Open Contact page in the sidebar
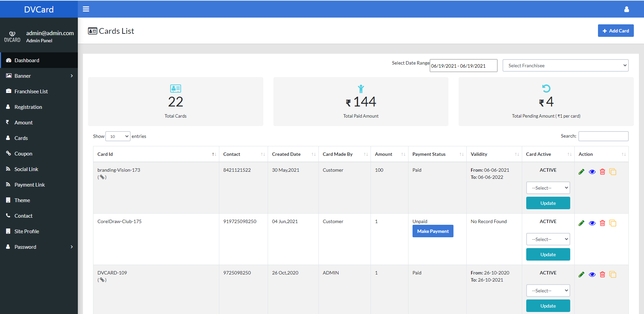This screenshot has height=314, width=644. tap(39, 216)
